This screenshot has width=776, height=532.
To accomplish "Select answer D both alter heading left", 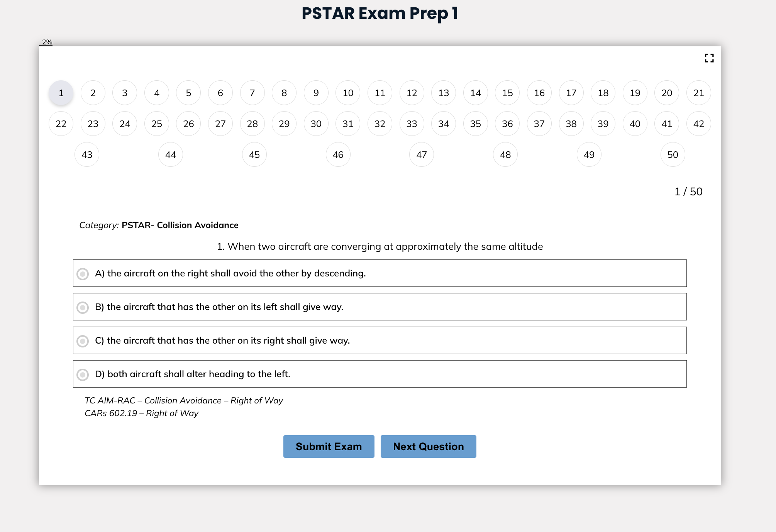I will 380,374.
